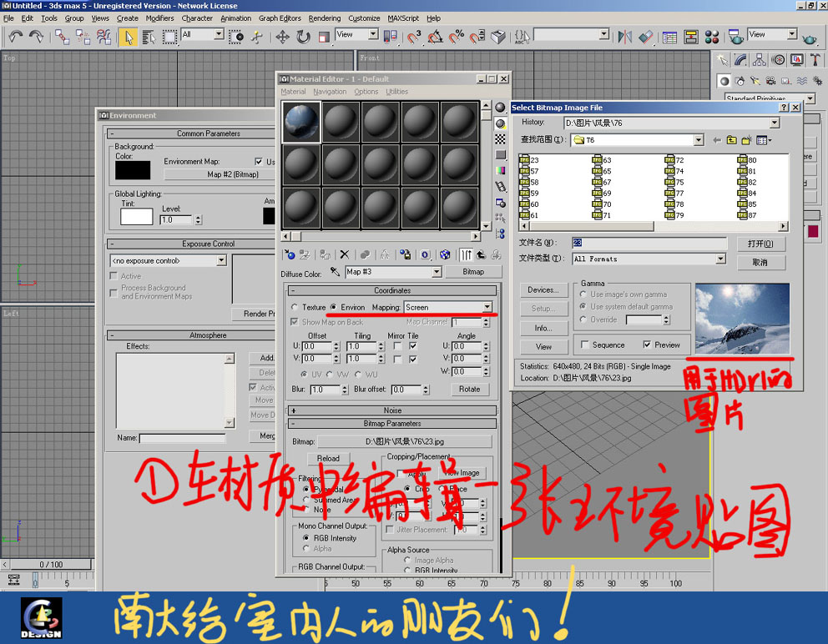Select the Texture radio button
The image size is (828, 644).
[x=294, y=307]
